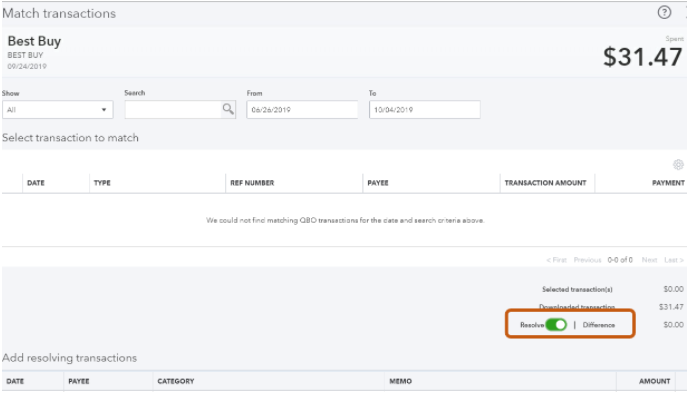The image size is (689, 394).
Task: Click the Next page link
Action: (649, 260)
